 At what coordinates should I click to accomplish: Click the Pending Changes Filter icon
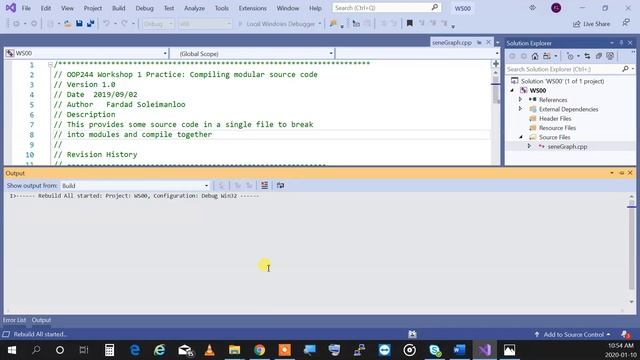tap(570, 56)
